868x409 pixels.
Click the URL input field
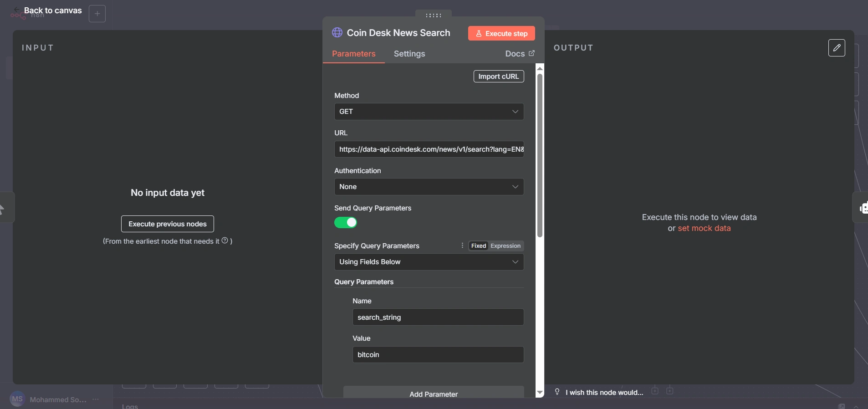click(429, 149)
